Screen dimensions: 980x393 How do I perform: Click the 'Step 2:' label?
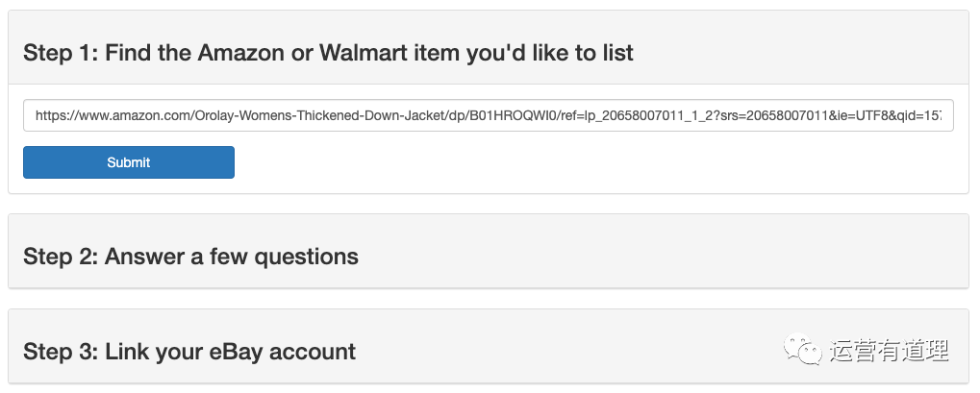[x=61, y=257]
